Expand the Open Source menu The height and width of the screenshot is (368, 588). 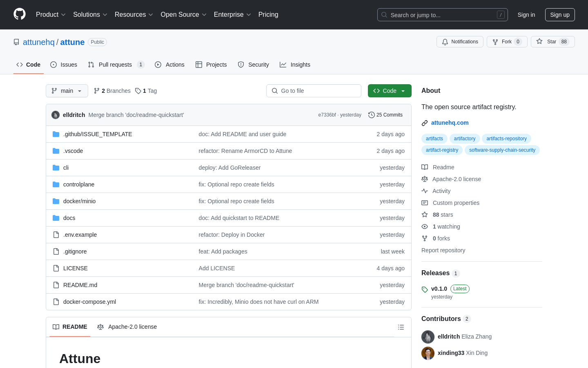pyautogui.click(x=184, y=15)
